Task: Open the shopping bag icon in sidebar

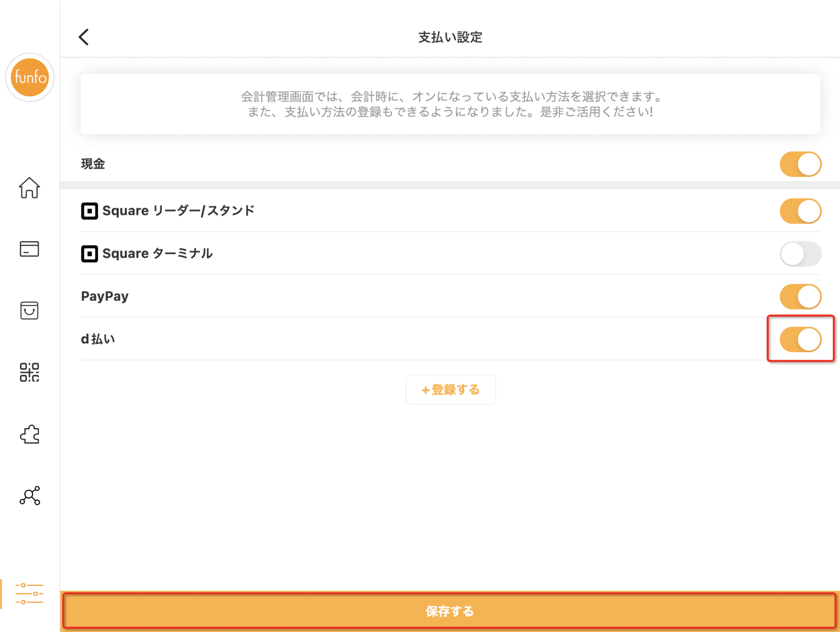Action: point(29,310)
